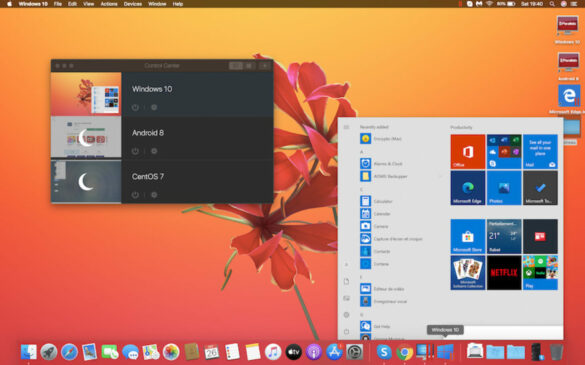The height and width of the screenshot is (365, 585).
Task: Open the Play games folder tile
Action: coord(540,272)
